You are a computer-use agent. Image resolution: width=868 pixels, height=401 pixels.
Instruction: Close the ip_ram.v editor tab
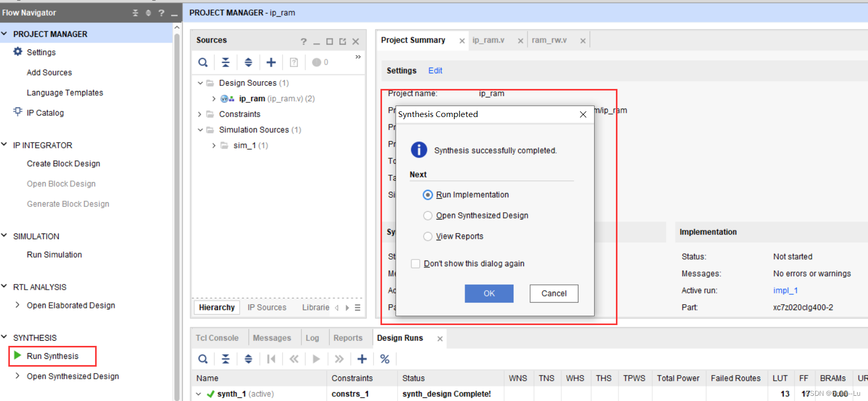click(520, 41)
